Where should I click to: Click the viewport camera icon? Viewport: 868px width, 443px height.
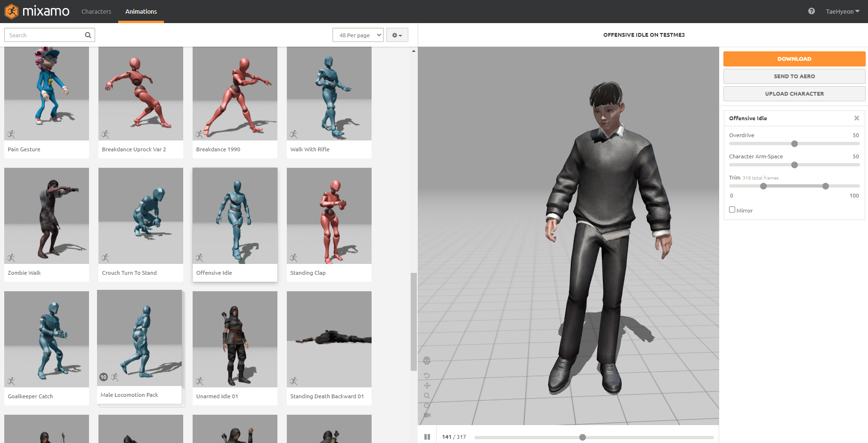(427, 415)
